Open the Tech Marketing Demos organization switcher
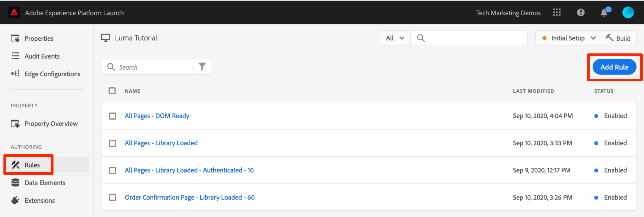This screenshot has height=217, width=644. 508,13
